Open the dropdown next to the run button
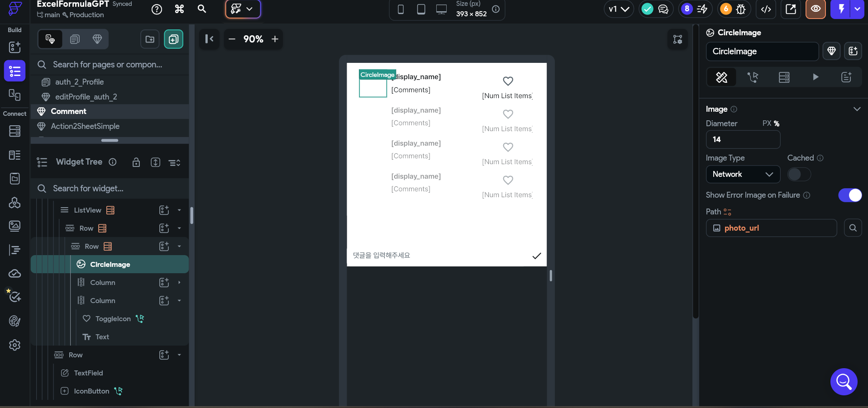 (857, 9)
